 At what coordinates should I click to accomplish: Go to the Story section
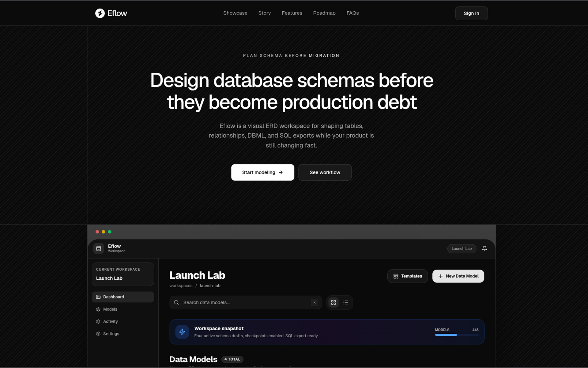pos(265,13)
